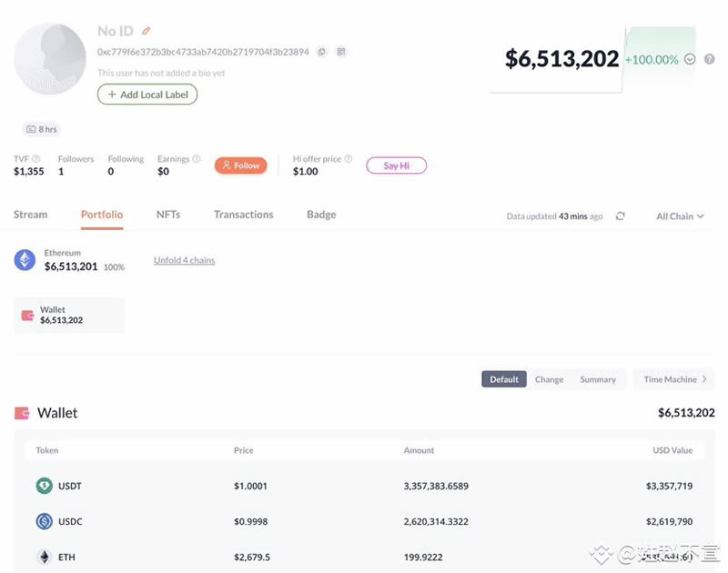
Task: Click the Followers count
Action: click(x=61, y=171)
